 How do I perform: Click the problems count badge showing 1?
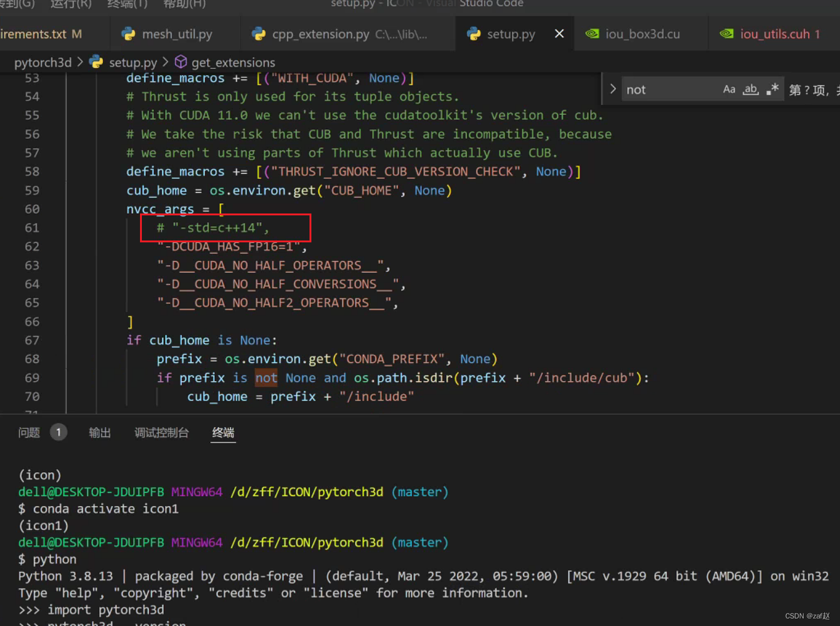pos(58,432)
